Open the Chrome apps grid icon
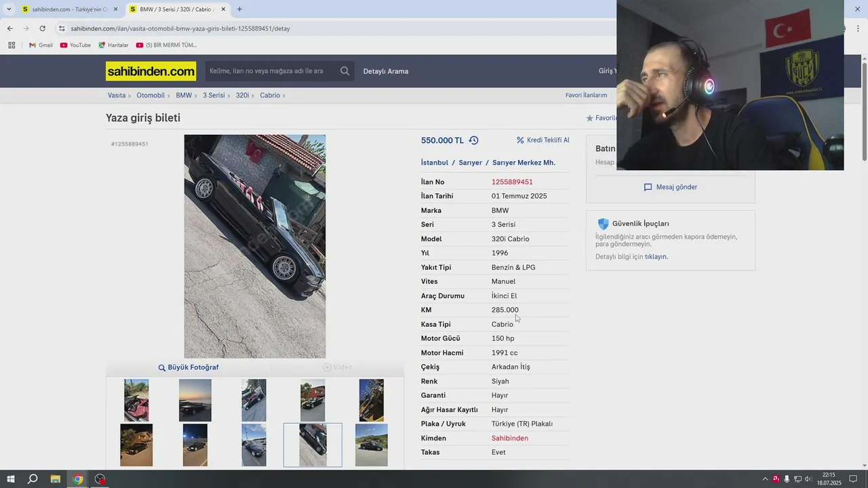Viewport: 868px width, 488px height. click(x=12, y=45)
